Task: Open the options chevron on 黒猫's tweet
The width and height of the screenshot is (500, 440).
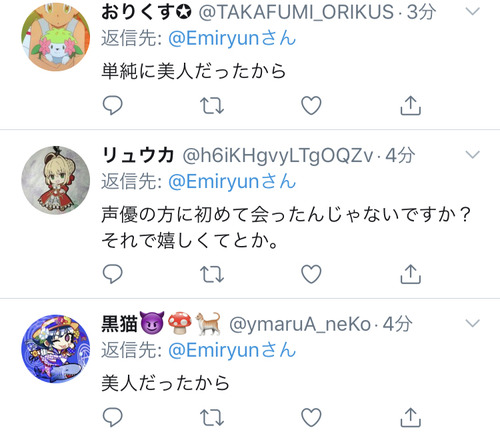Action: 473,323
